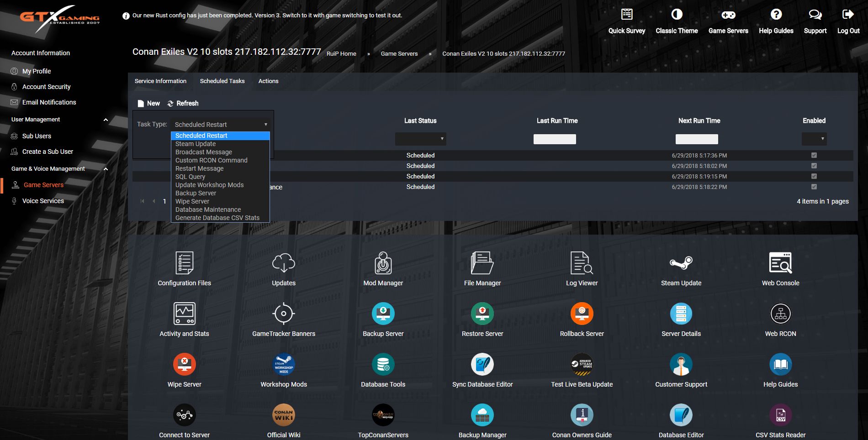Click the Steam Update icon in the grid
The image size is (868, 440).
coord(681,263)
